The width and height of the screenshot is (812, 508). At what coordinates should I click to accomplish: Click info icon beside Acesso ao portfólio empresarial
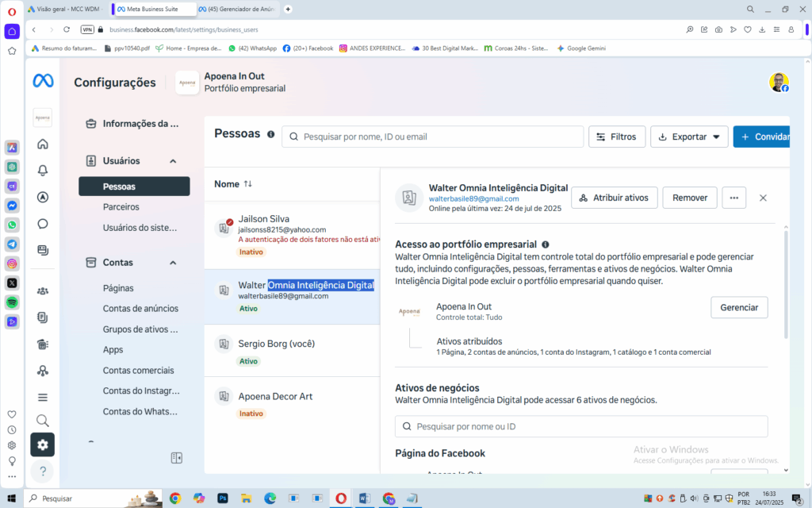pos(546,244)
